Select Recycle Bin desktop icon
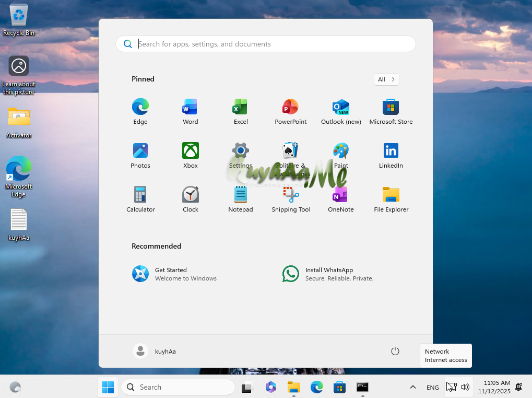Image resolution: width=532 pixels, height=398 pixels. pos(19,19)
